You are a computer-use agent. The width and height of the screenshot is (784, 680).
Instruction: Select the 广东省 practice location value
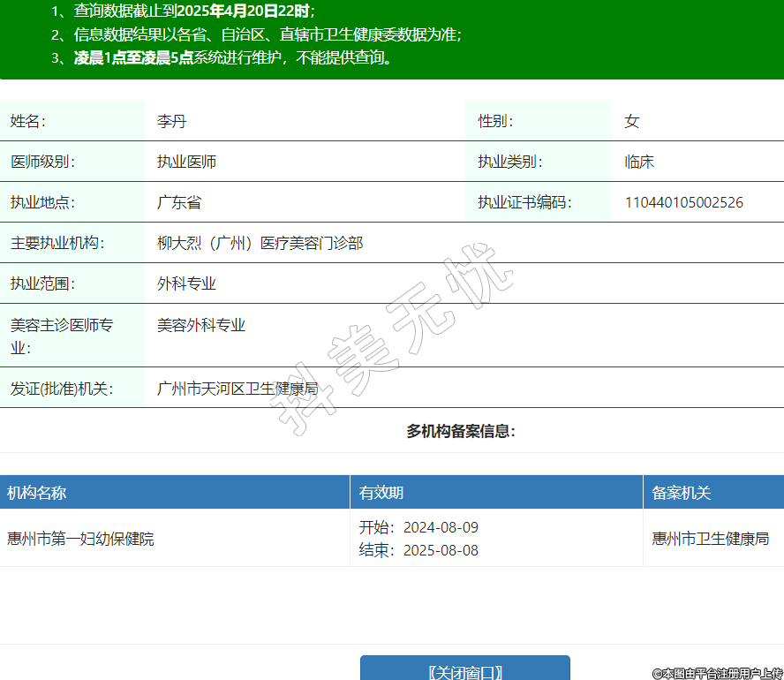pos(179,202)
